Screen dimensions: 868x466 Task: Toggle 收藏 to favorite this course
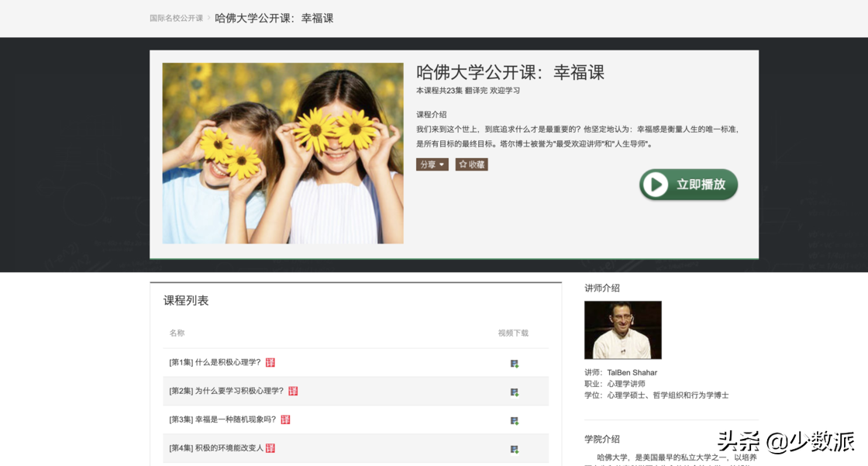click(472, 164)
